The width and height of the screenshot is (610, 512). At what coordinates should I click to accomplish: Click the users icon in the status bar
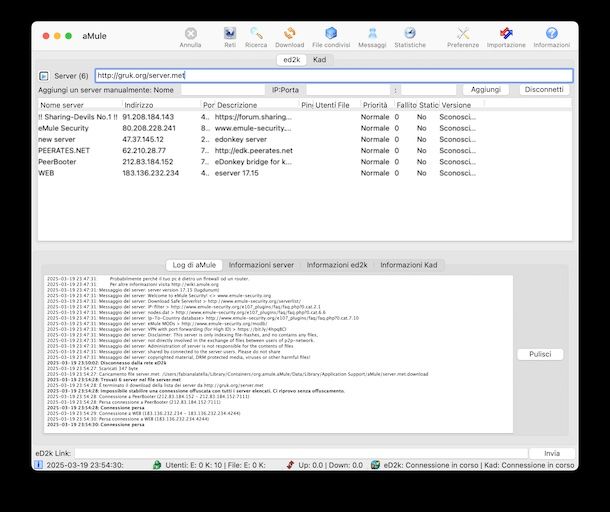tap(157, 465)
